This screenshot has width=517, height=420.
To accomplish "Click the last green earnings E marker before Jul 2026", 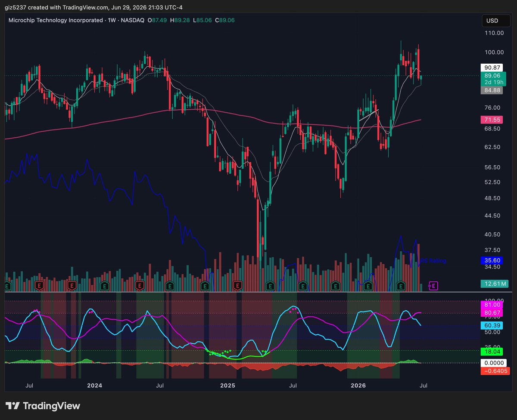I will tap(401, 285).
